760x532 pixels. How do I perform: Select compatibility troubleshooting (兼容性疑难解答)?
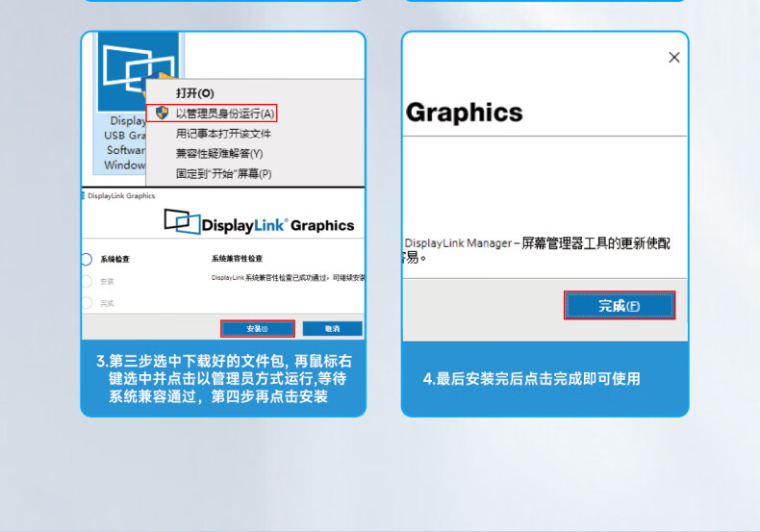[219, 154]
